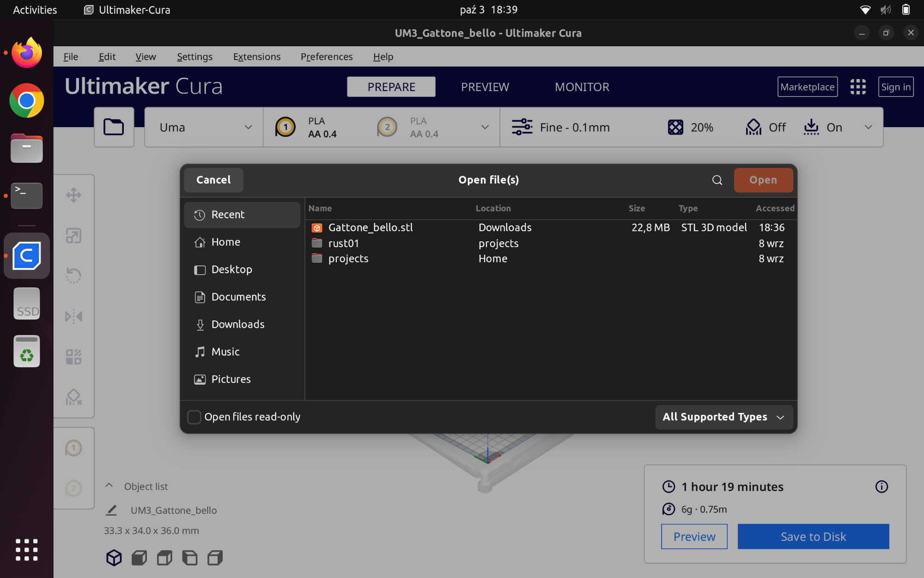Enable Open files read-only checkbox
The width and height of the screenshot is (924, 578).
pyautogui.click(x=194, y=417)
